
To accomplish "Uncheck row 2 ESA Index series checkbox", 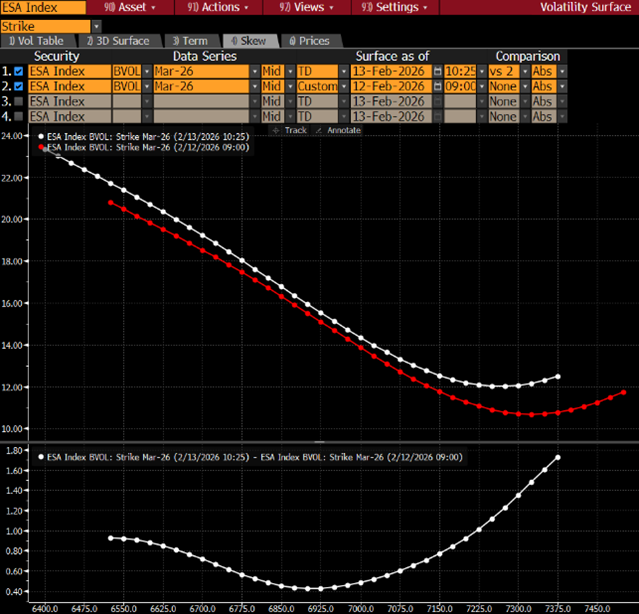I will 19,87.
